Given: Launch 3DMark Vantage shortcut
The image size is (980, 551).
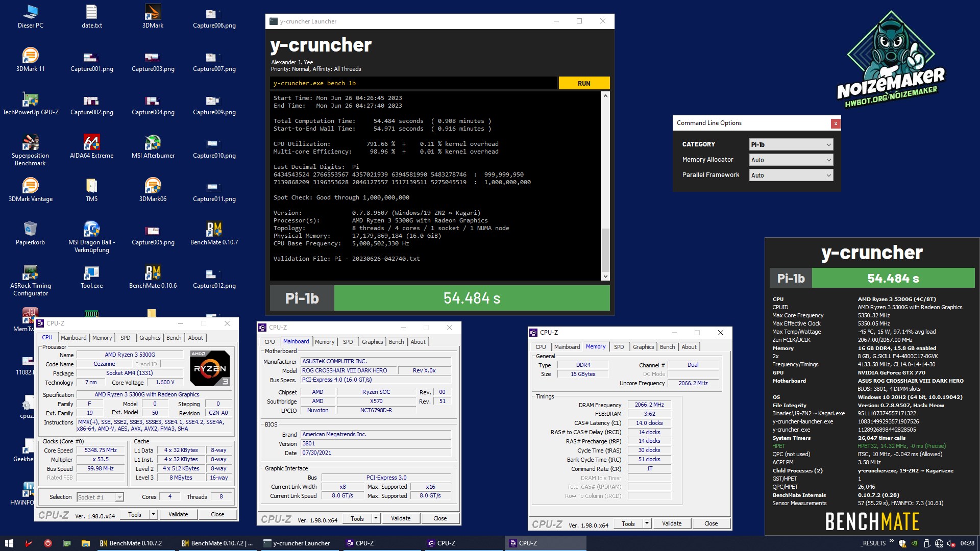Looking at the screenshot, I should [x=31, y=190].
